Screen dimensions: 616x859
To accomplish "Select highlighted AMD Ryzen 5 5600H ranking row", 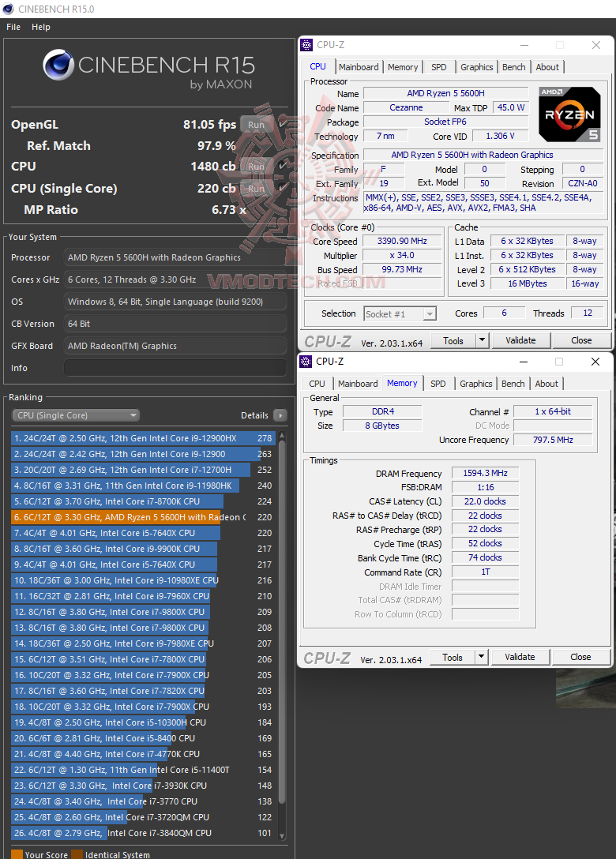I will (x=142, y=517).
